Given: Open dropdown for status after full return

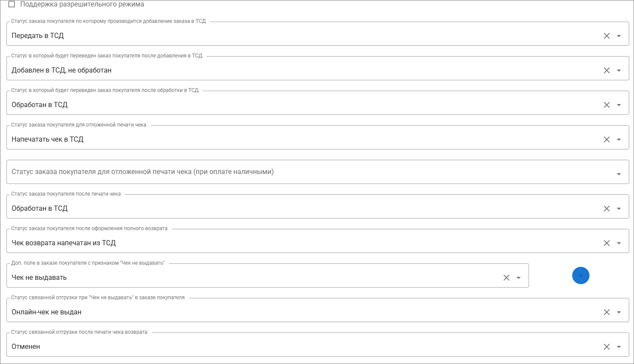Looking at the screenshot, I should pyautogui.click(x=619, y=243).
